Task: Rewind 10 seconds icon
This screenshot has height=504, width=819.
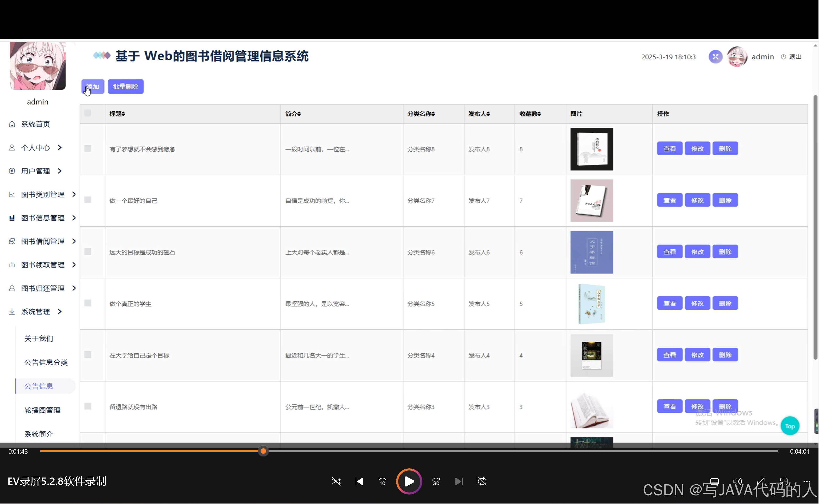Action: point(382,481)
